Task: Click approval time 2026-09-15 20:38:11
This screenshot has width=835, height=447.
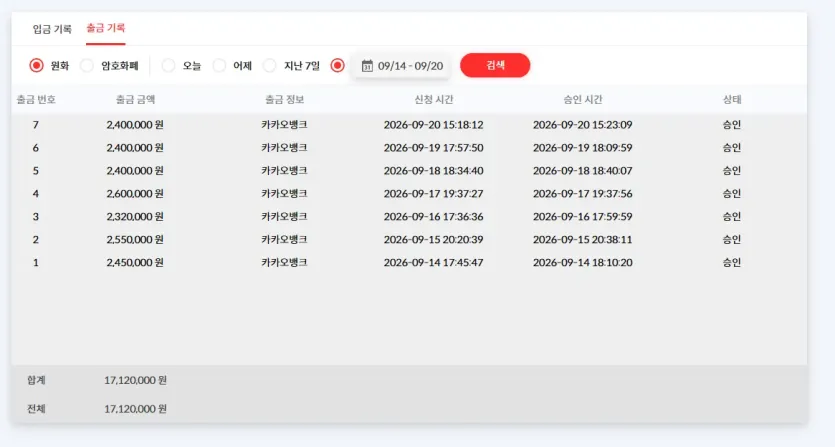Action: 583,239
